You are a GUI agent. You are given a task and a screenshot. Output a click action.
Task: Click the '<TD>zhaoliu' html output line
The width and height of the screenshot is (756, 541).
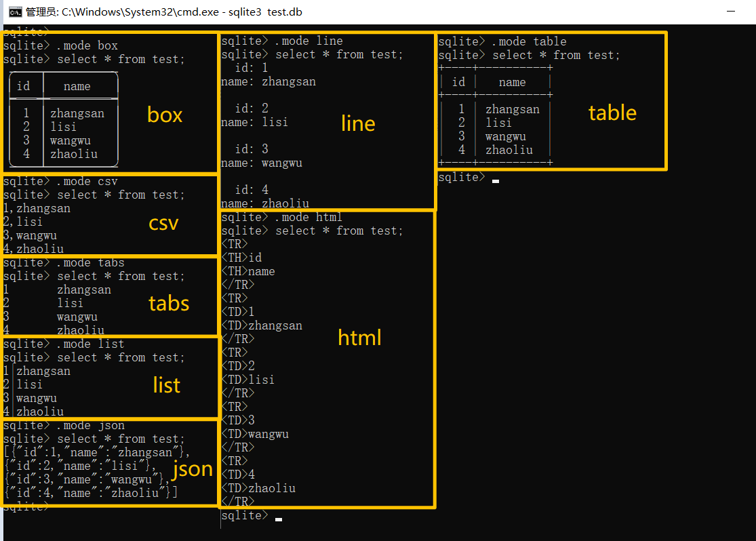(x=258, y=488)
